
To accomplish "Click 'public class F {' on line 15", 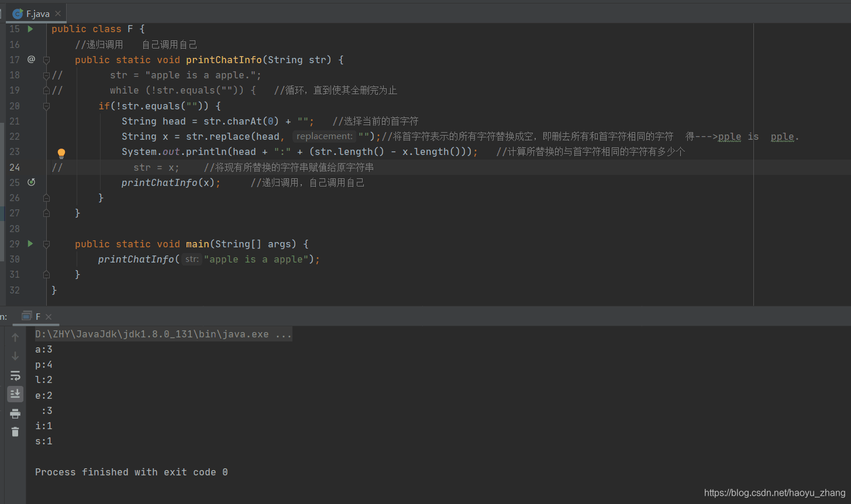I will tap(98, 29).
